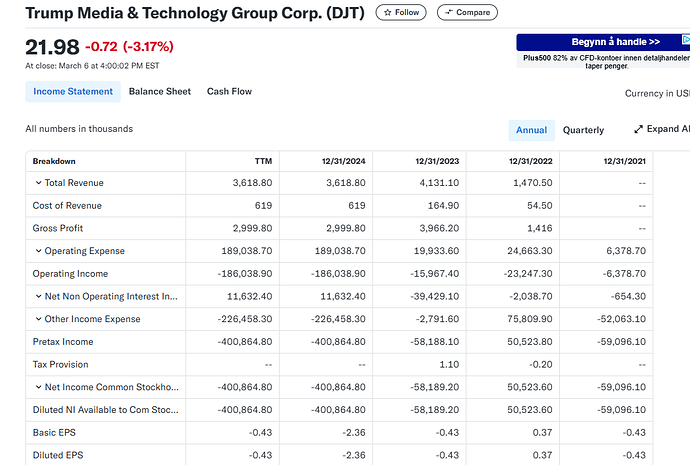Screen dimensions: 690x465
Task: Click the 'All numbers in thousands' note
Action: [x=79, y=129]
